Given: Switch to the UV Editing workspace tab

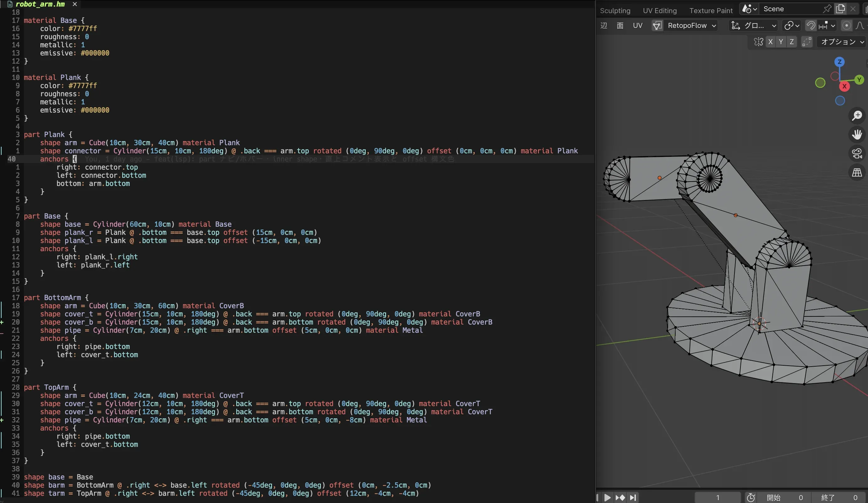Looking at the screenshot, I should click(660, 11).
